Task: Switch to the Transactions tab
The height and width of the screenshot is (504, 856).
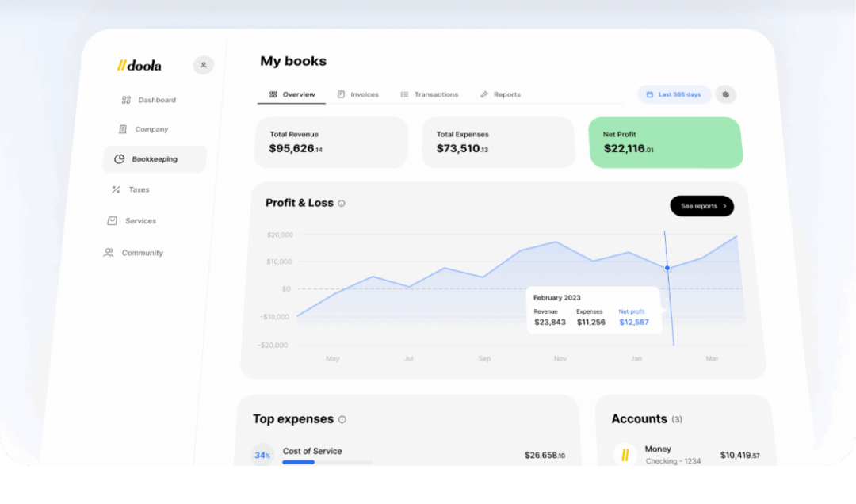Action: pos(429,94)
